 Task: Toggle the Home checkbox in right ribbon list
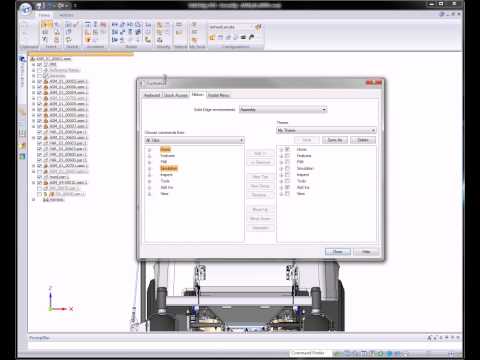pos(288,150)
